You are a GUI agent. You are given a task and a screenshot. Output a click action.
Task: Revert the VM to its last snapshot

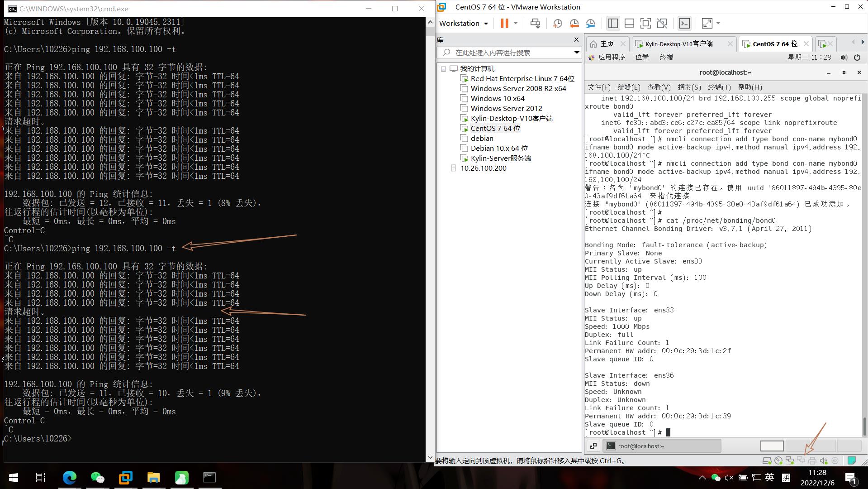pos(574,24)
